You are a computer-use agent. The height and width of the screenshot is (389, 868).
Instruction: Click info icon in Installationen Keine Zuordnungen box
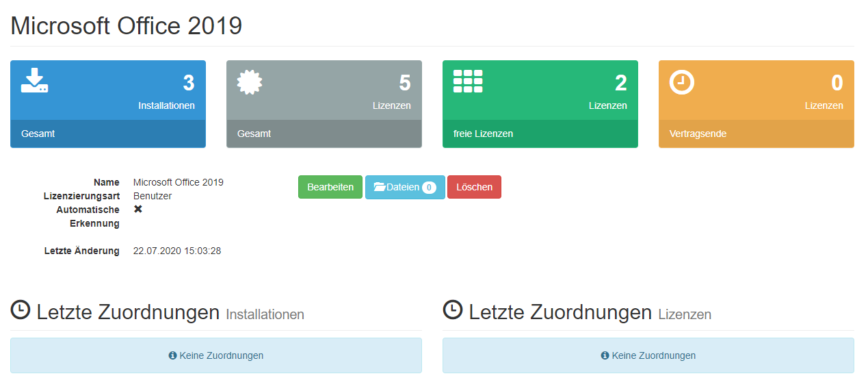pos(173,355)
